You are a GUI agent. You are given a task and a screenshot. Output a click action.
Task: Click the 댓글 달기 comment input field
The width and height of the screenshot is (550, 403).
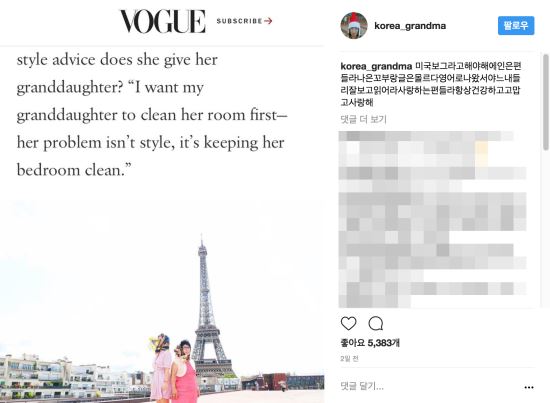[430, 387]
